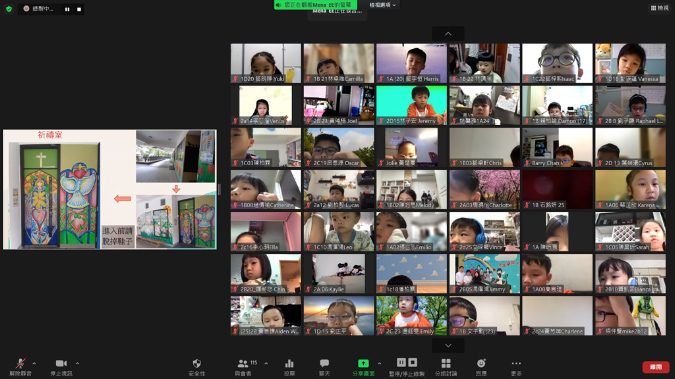Screen dimensions: 675x379
Task: Show next page of video thumbnails
Action: [448, 345]
